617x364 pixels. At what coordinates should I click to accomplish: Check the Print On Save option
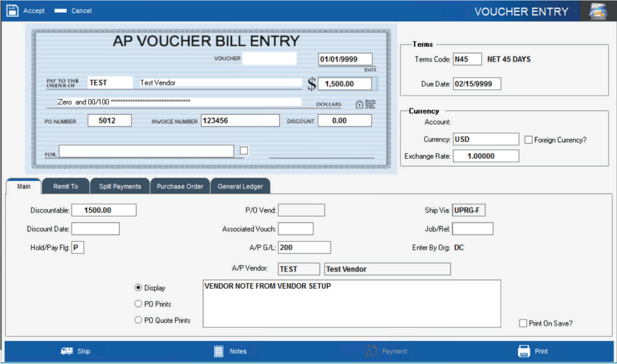point(522,323)
